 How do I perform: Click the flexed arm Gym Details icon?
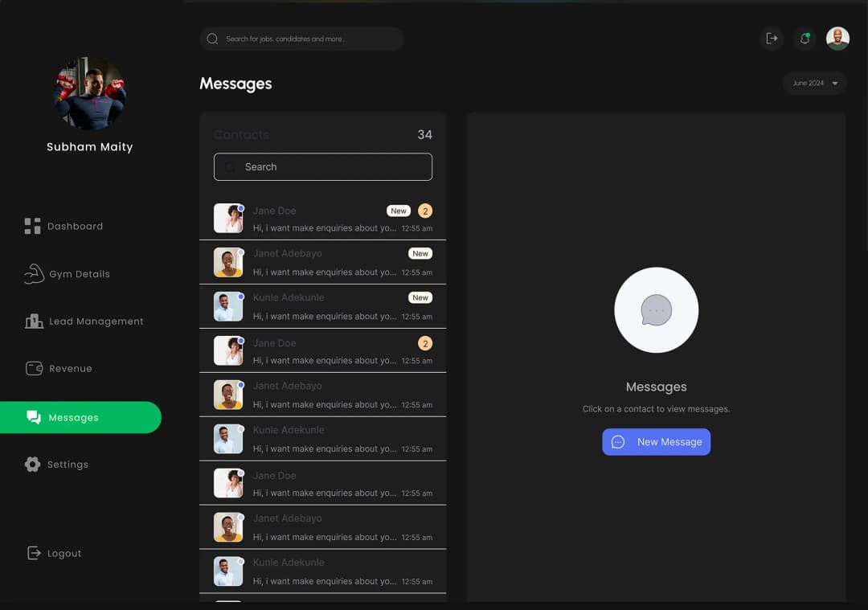(34, 273)
